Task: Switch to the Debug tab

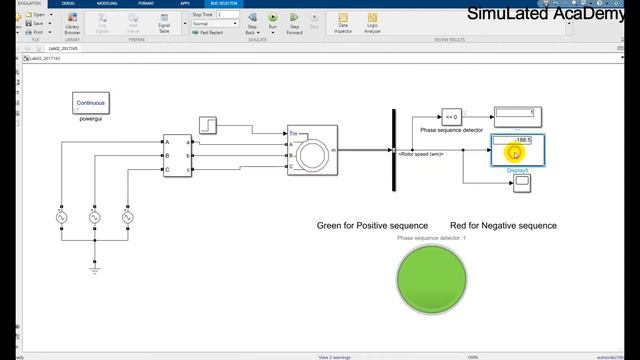Action: (x=68, y=3)
